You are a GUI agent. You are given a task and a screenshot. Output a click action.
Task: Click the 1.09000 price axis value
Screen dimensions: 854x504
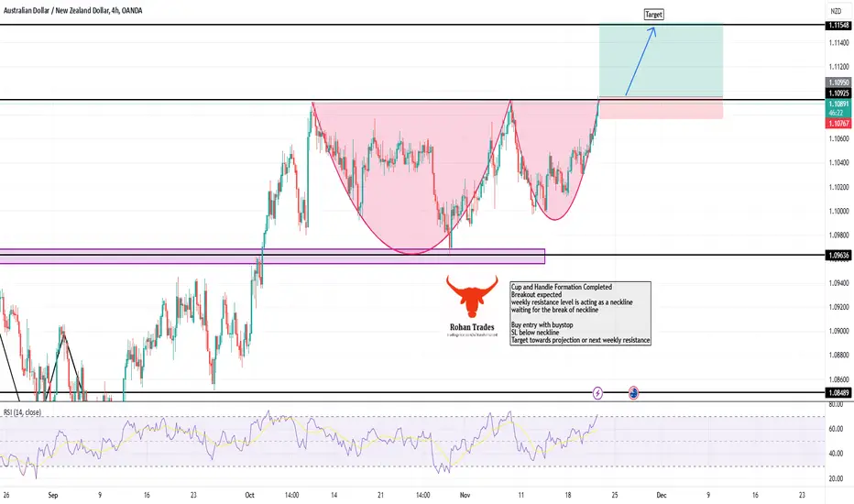pos(838,332)
